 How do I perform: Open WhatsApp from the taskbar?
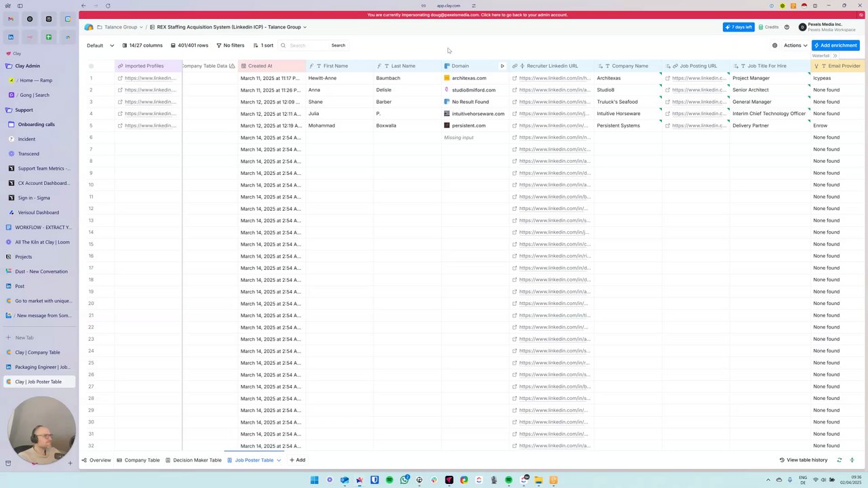(x=405, y=480)
